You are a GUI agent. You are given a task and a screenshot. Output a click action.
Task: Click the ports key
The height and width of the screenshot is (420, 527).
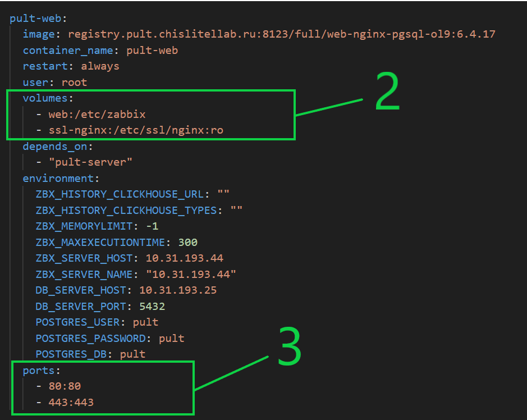pyautogui.click(x=39, y=371)
